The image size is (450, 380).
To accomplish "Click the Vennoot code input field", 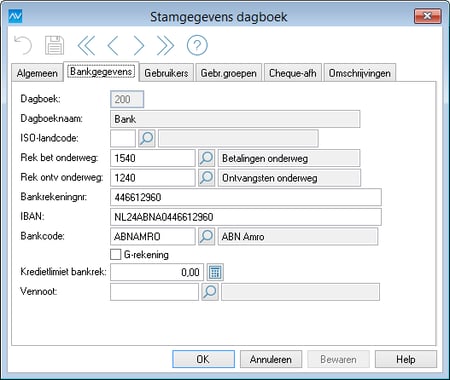I will 154,292.
